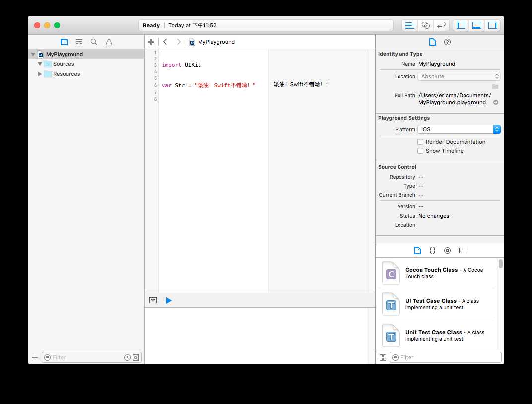
Task: Reveal full path in Finder arrow
Action: [496, 102]
